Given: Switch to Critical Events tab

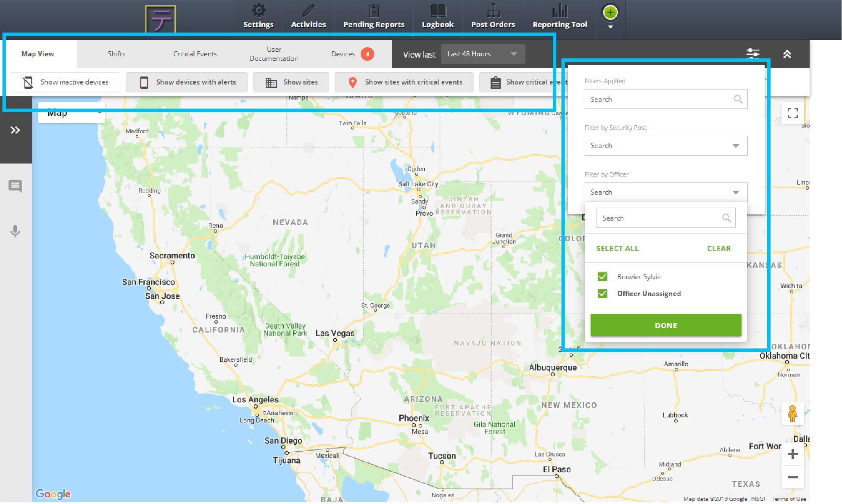Looking at the screenshot, I should 195,54.
